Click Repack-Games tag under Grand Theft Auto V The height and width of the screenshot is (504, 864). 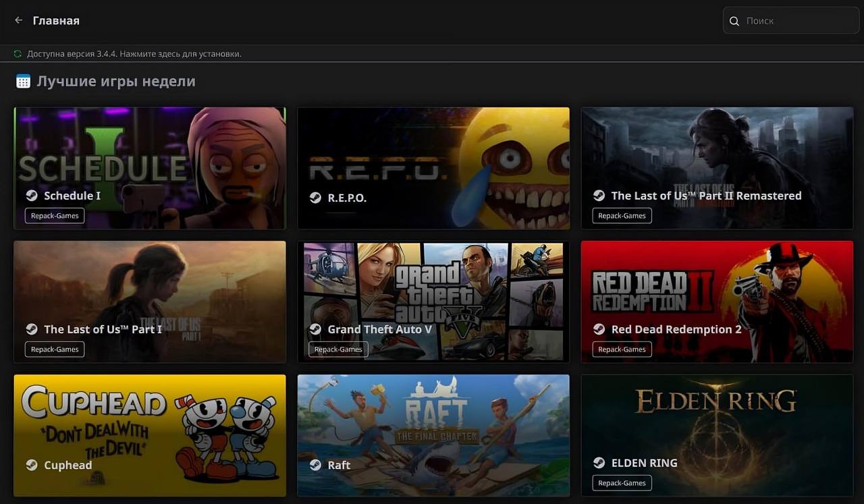pyautogui.click(x=338, y=349)
